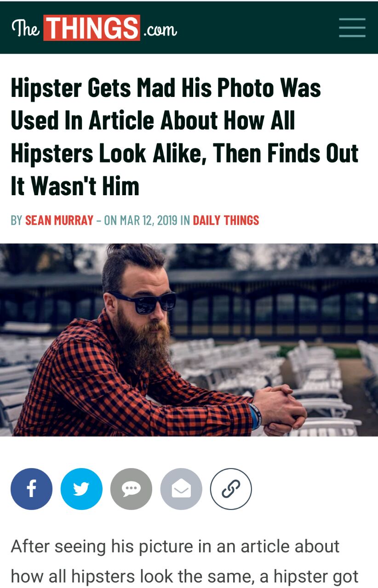Share the article on Twitter

click(81, 489)
